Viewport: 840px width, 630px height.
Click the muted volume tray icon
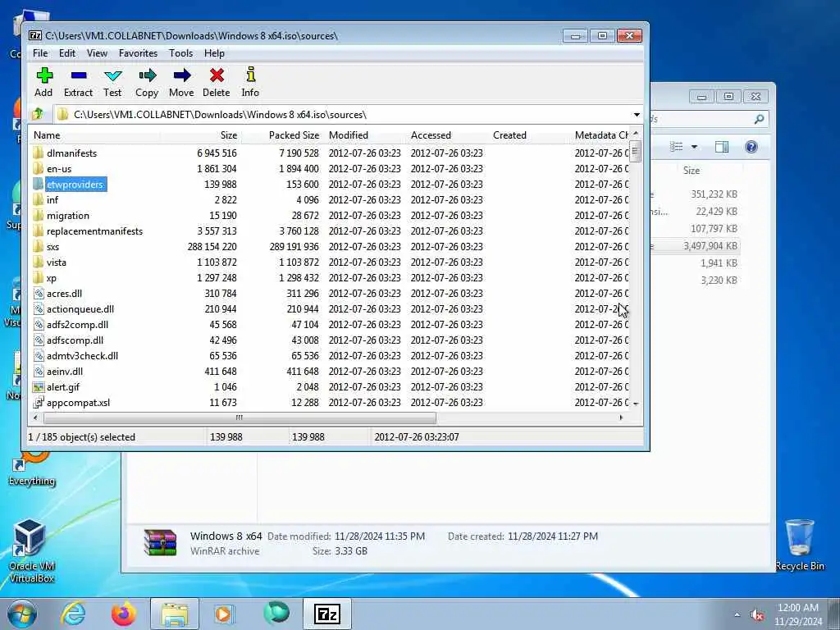(x=757, y=615)
